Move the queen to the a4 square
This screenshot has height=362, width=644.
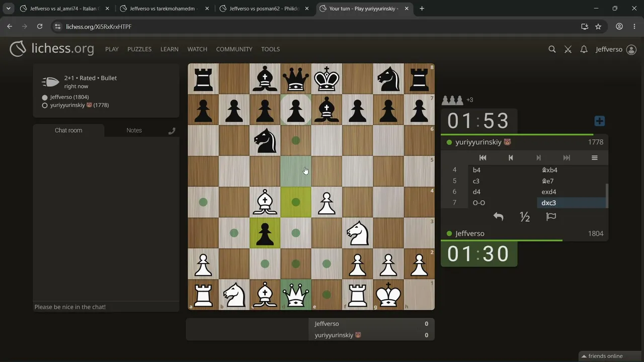[203, 202]
